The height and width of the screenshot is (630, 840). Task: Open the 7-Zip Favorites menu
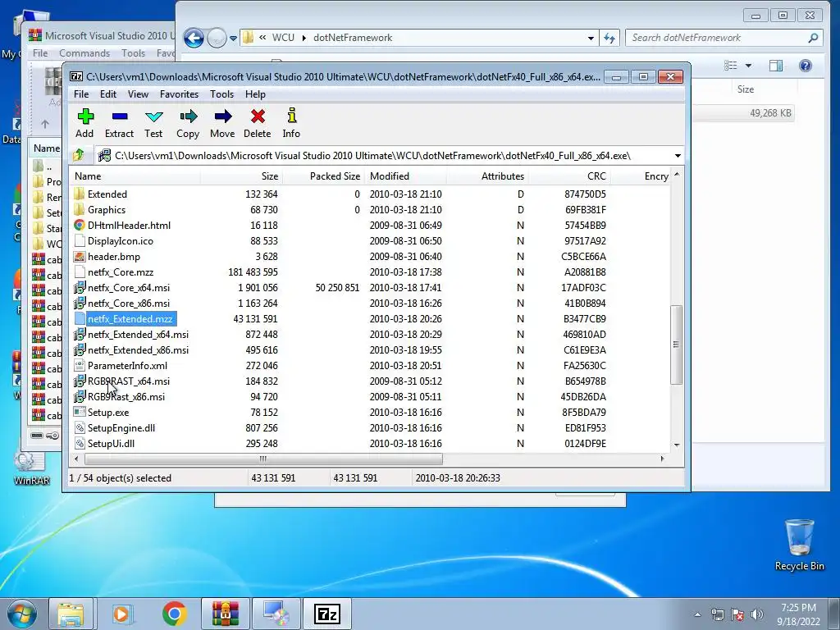point(179,94)
